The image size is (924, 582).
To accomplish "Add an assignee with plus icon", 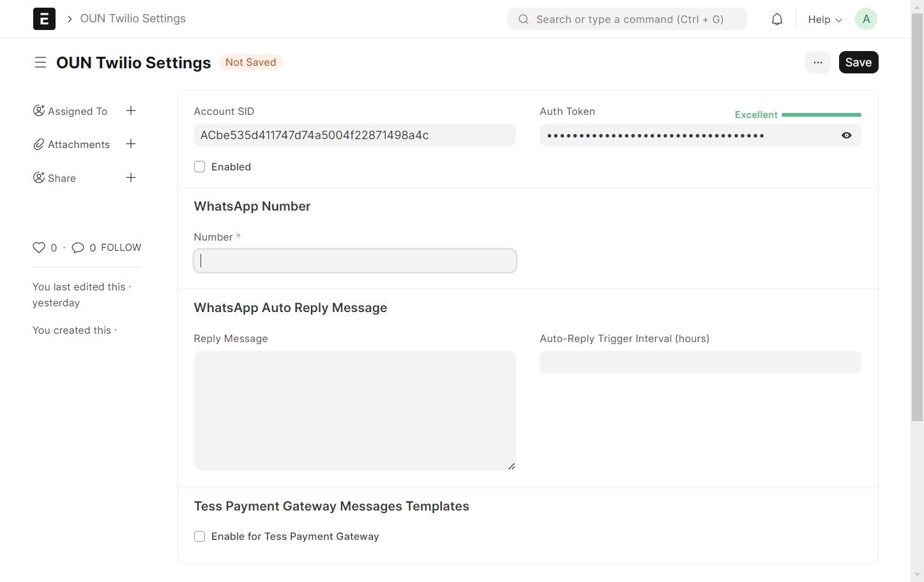I will click(131, 111).
